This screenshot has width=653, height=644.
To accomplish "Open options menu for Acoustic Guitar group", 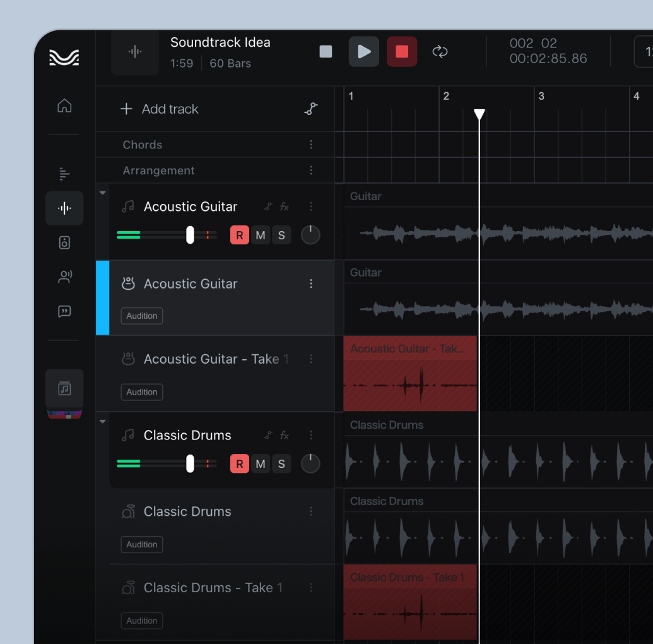I will point(311,206).
